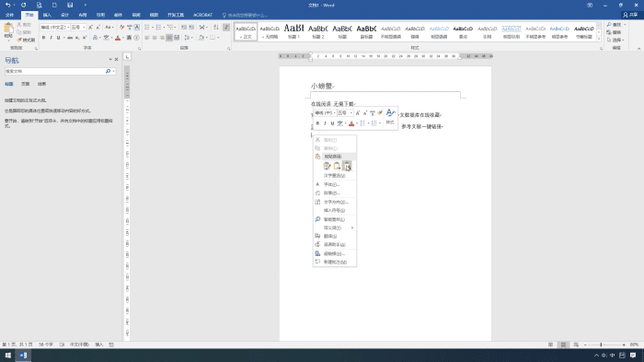This screenshot has height=362, width=644.
Task: Open font name dropdown in ribbon
Action: pos(68,27)
